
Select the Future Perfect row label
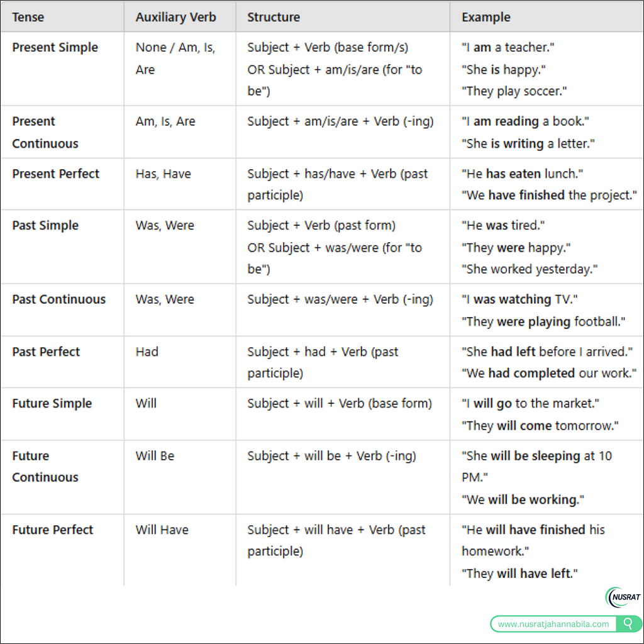click(x=53, y=530)
